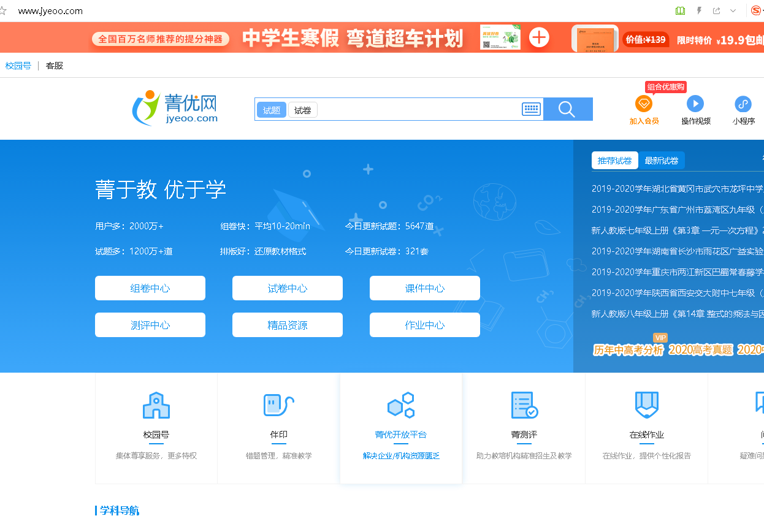Click the 学科导航 heading
The image size is (764, 532).
[x=118, y=511]
